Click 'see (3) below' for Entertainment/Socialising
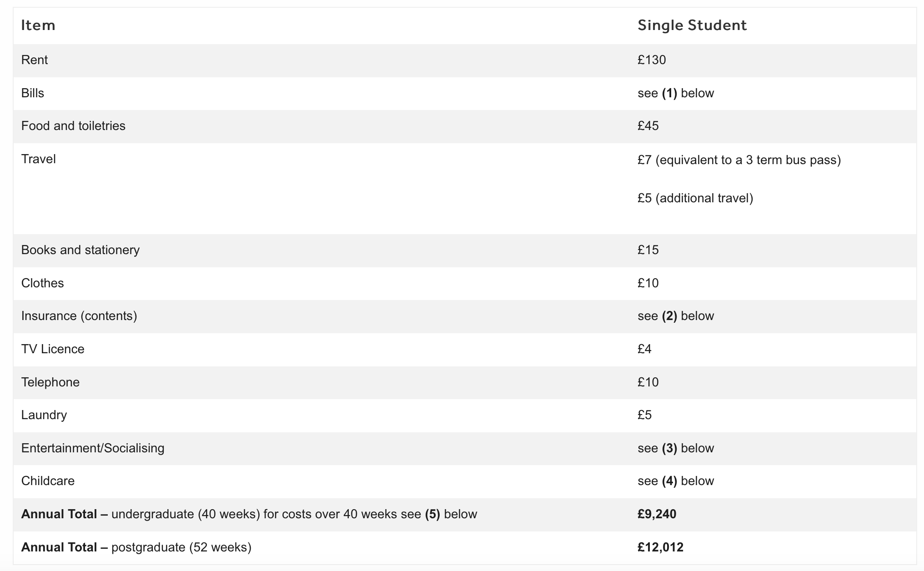 click(675, 448)
